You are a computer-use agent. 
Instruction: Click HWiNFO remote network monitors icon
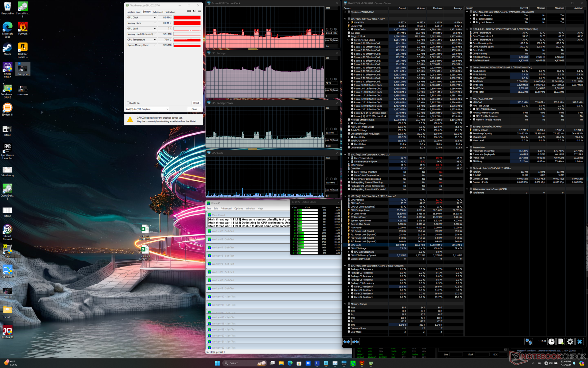click(x=529, y=342)
